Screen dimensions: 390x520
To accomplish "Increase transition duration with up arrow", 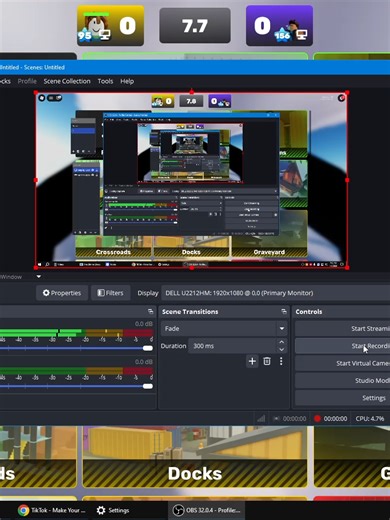I will (x=282, y=342).
